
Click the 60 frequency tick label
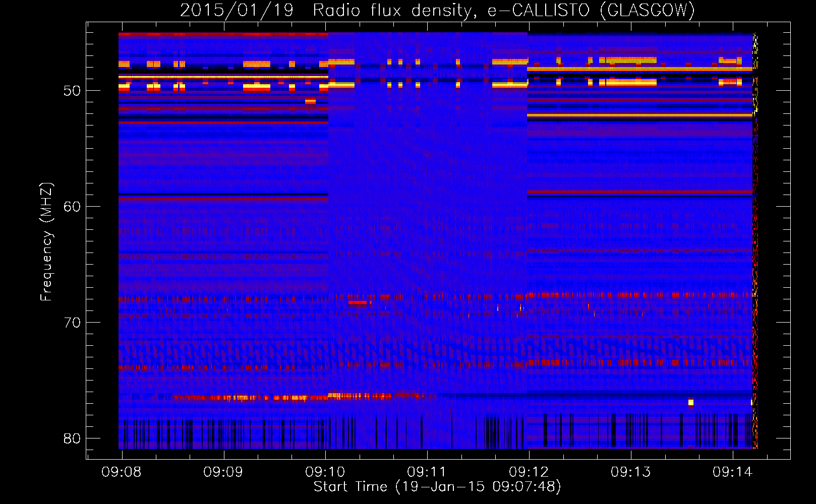(x=72, y=207)
